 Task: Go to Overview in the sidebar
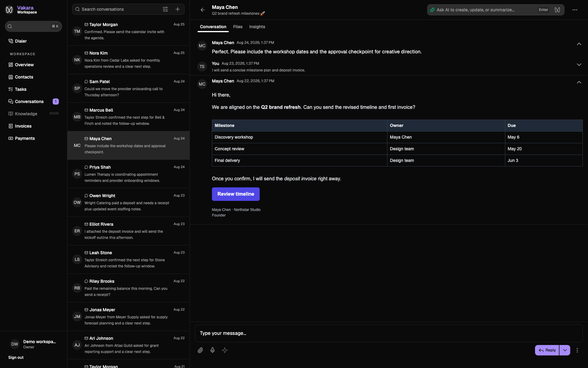pos(33,65)
